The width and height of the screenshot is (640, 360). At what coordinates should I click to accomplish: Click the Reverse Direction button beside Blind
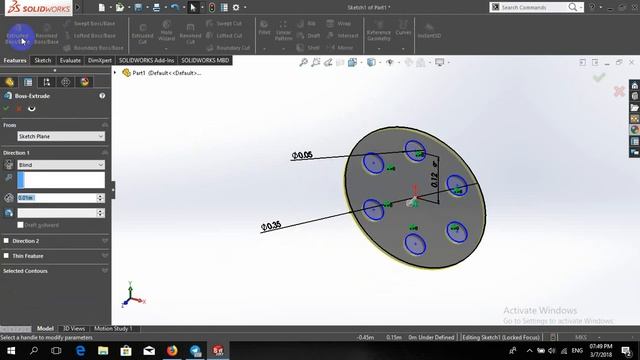coord(9,164)
